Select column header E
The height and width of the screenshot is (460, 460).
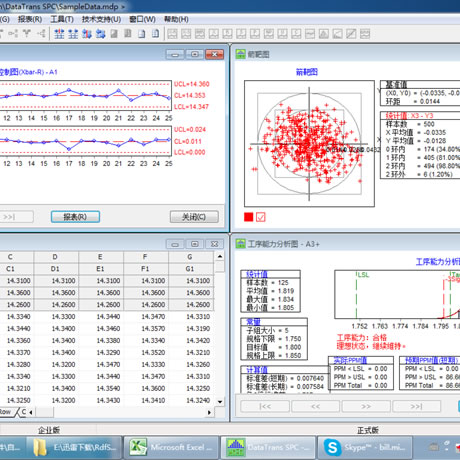click(x=100, y=257)
